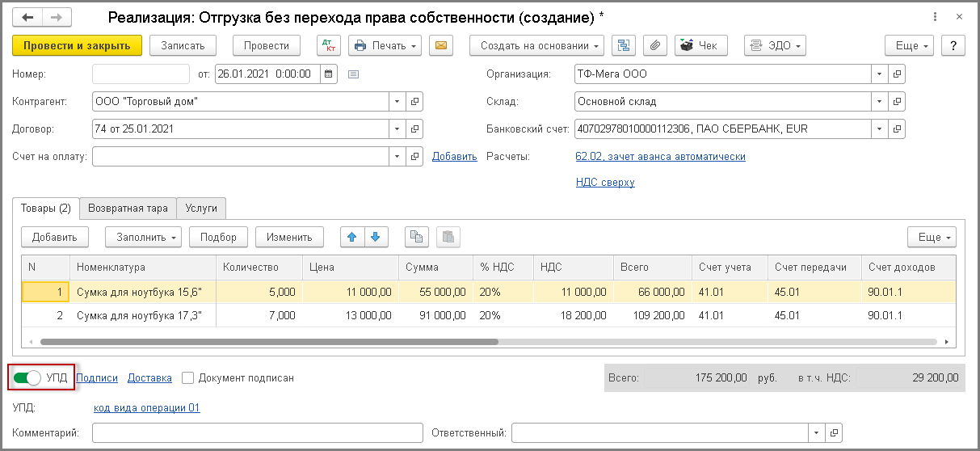Move row up with blue arrow
The width and height of the screenshot is (980, 451).
[x=351, y=237]
